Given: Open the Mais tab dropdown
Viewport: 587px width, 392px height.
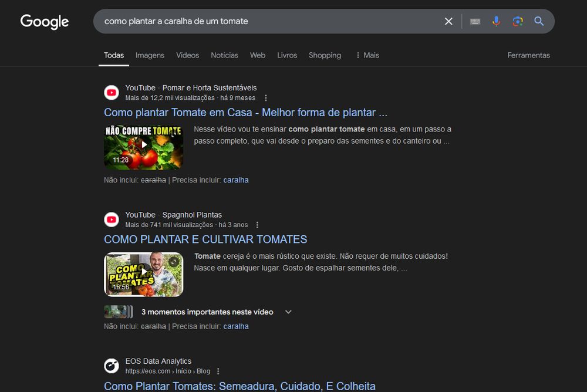Looking at the screenshot, I should point(367,55).
